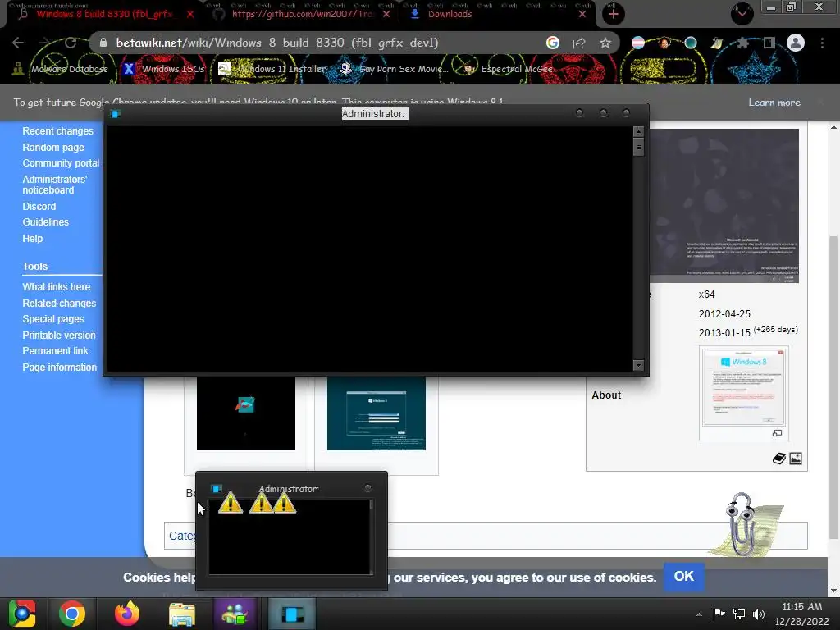This screenshot has width=840, height=630.
Task: Click down arrow of console scrollbar
Action: [x=638, y=365]
